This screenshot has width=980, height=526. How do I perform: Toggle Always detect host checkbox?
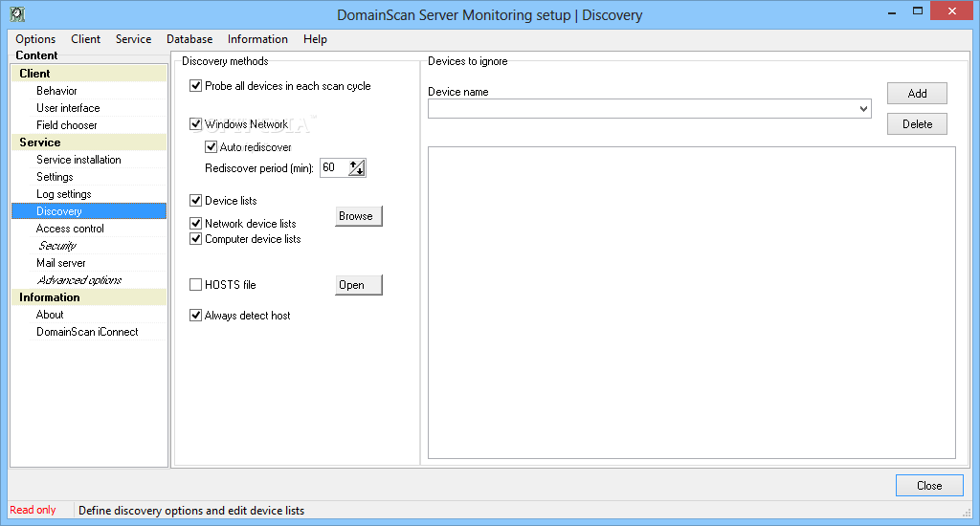coord(195,315)
